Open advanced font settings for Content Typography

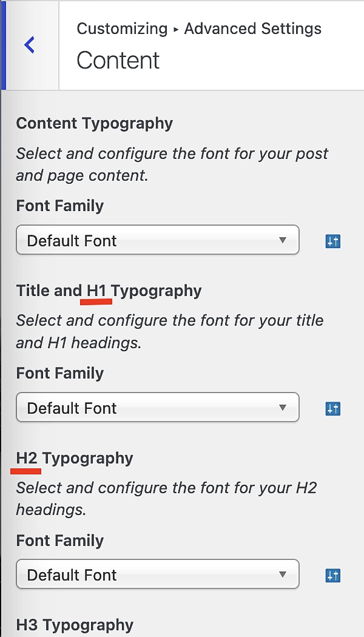pos(332,241)
